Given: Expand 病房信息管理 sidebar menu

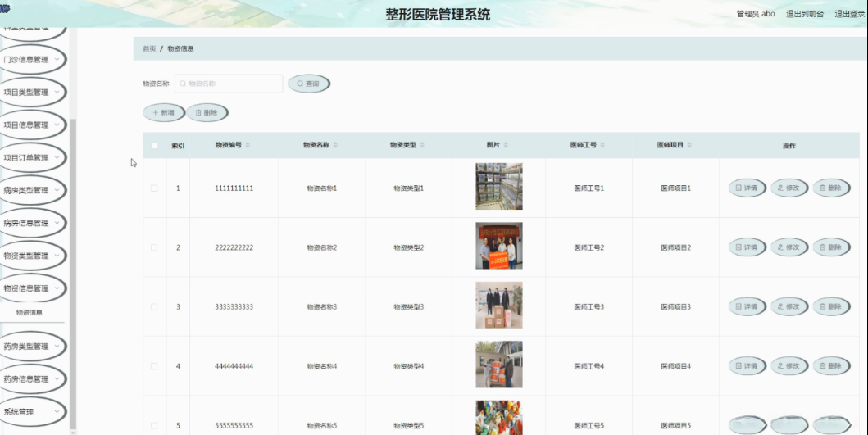Looking at the screenshot, I should click(x=32, y=223).
